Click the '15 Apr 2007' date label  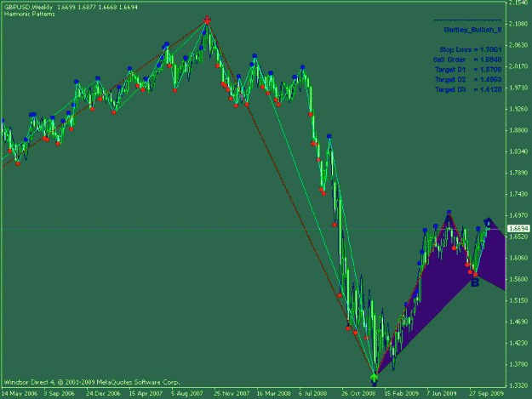[146, 394]
